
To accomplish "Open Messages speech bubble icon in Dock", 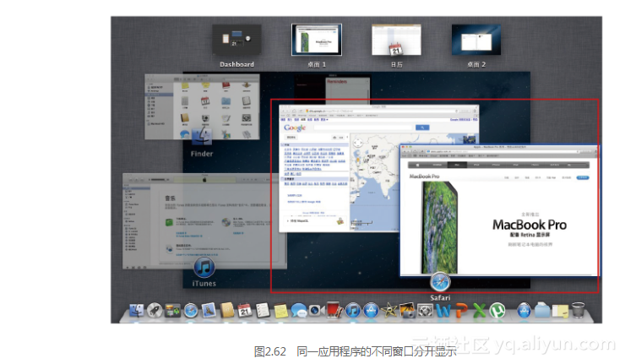I will coord(298,311).
